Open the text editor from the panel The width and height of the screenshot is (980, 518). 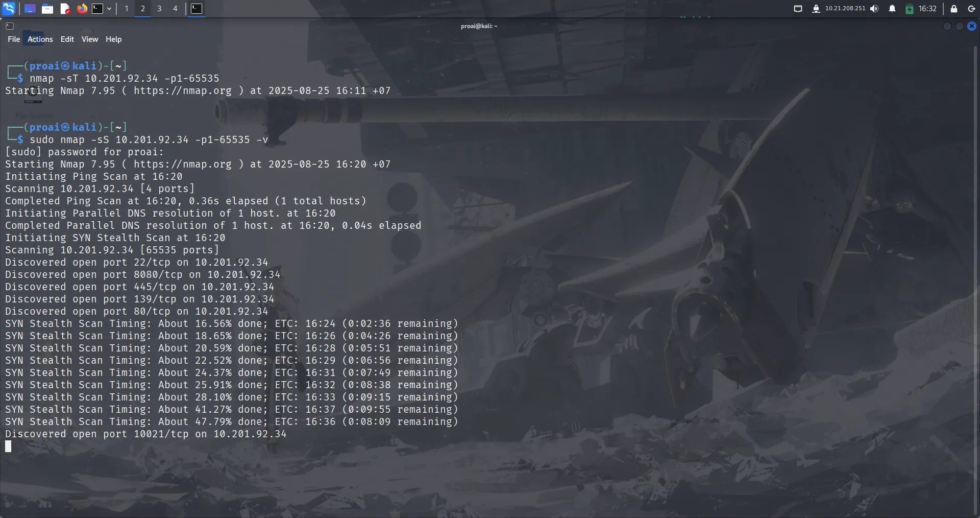click(65, 9)
